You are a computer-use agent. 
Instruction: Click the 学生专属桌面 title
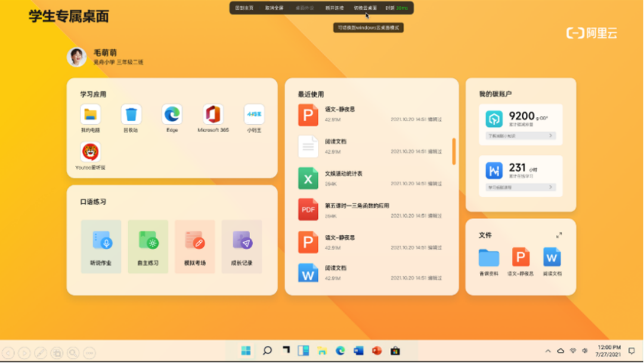[69, 17]
